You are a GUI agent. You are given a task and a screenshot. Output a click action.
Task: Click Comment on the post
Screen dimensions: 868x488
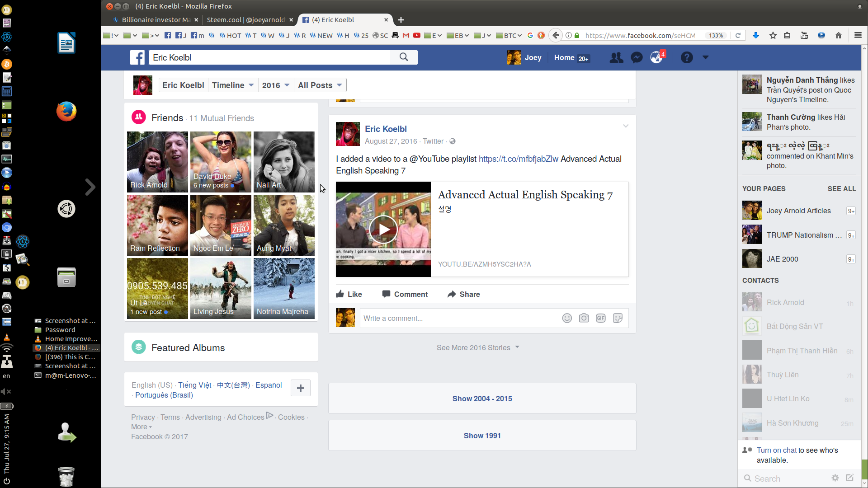(405, 294)
